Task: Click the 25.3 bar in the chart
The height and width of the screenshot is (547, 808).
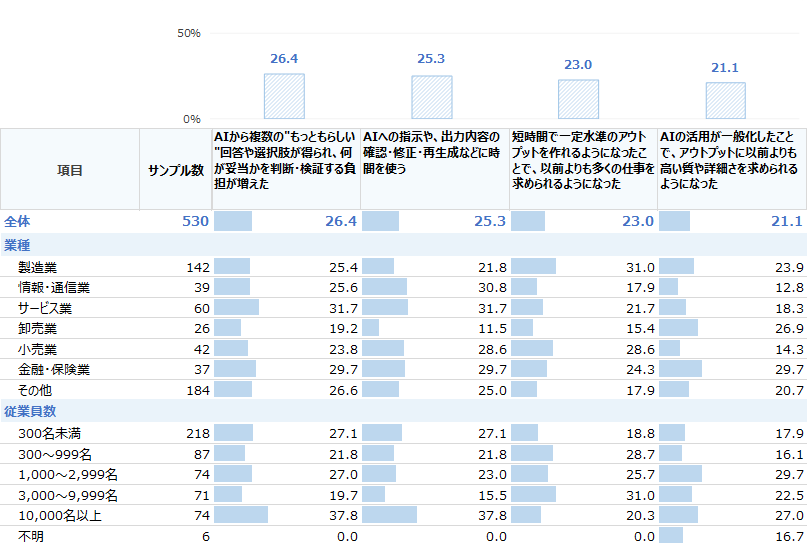Action: (x=432, y=97)
